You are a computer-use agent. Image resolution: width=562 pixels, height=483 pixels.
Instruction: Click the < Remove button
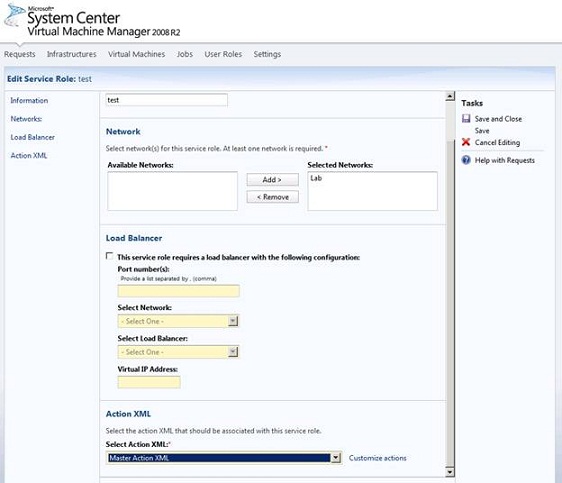(x=272, y=197)
